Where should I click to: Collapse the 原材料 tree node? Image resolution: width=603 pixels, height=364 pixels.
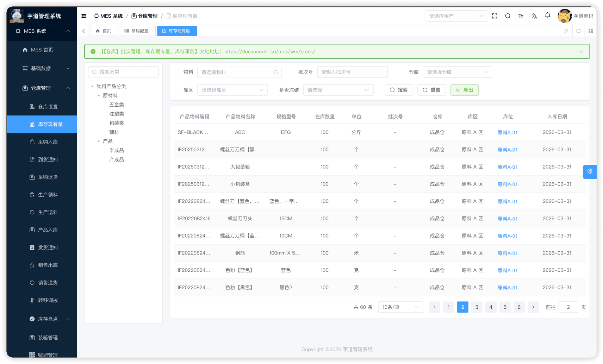(x=99, y=96)
